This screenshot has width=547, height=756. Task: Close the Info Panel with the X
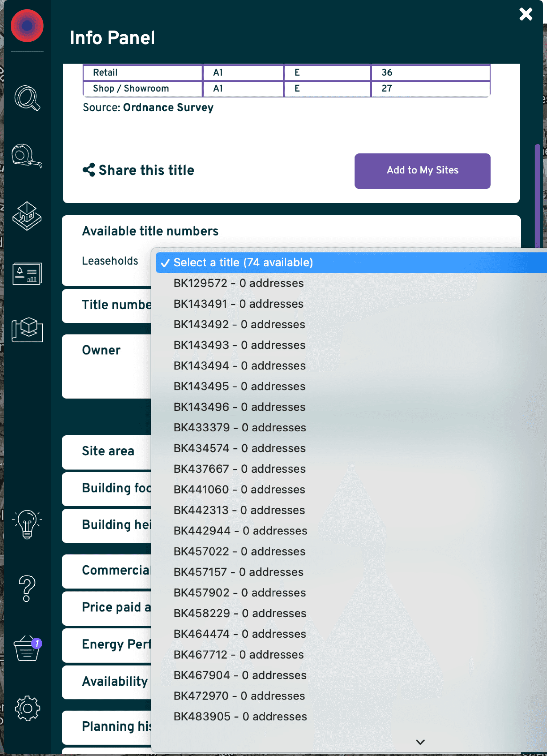tap(526, 14)
